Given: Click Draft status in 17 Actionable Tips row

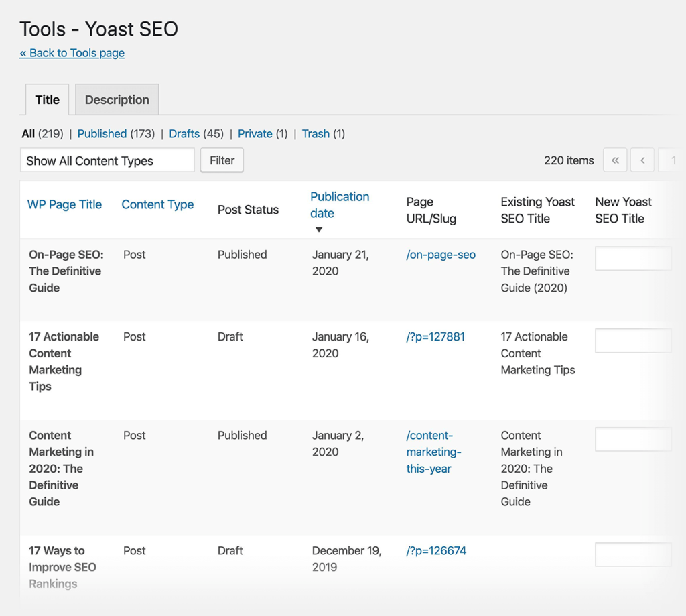Looking at the screenshot, I should pos(230,336).
